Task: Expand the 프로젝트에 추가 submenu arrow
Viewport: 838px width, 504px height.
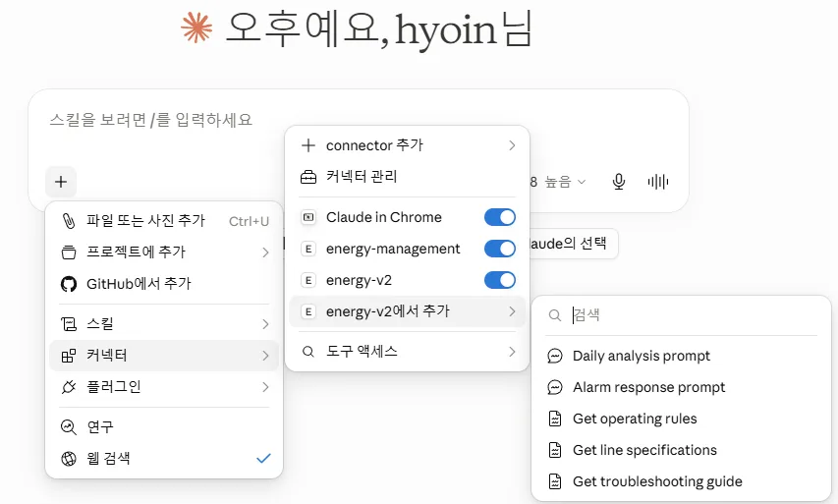Action: point(265,252)
